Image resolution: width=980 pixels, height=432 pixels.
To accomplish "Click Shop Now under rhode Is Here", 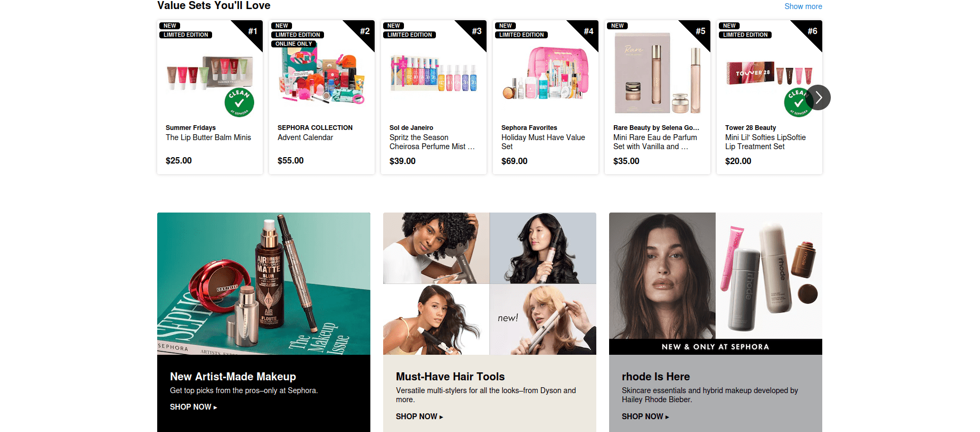I will coord(645,417).
